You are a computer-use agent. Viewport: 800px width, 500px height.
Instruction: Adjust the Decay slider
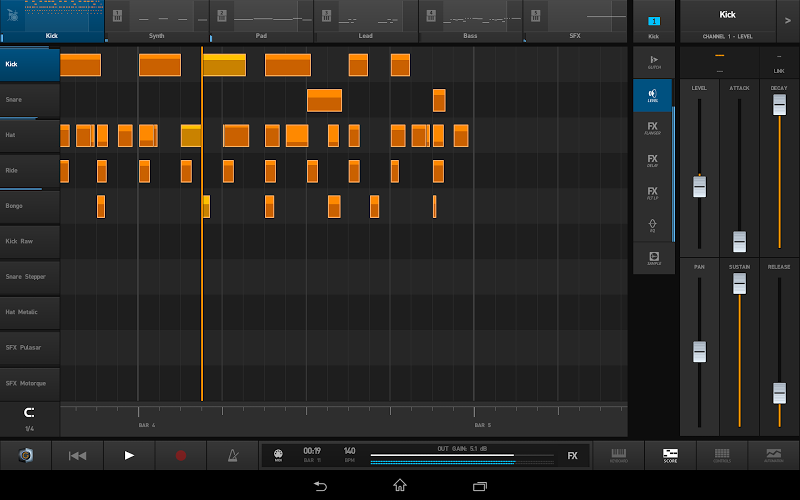tap(779, 105)
